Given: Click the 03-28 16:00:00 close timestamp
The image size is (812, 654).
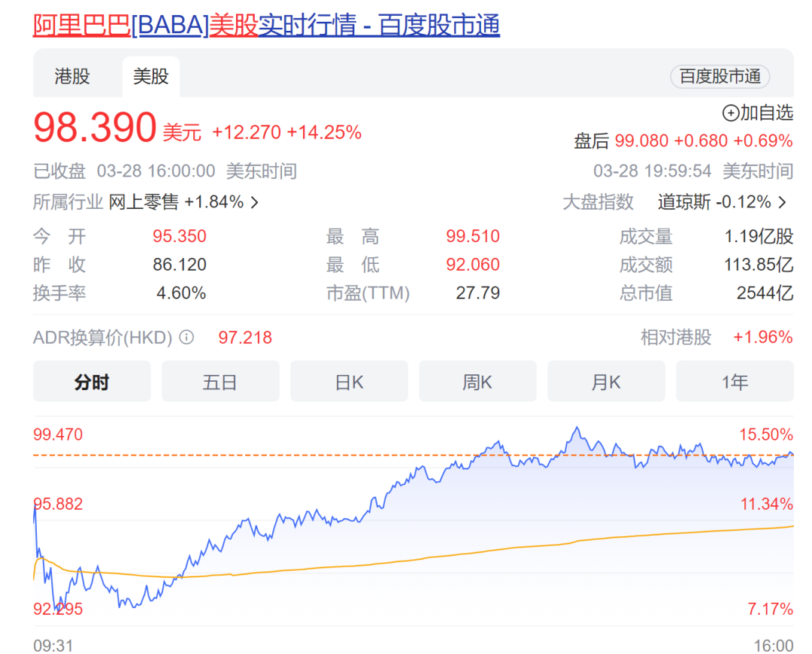Looking at the screenshot, I should tap(156, 171).
